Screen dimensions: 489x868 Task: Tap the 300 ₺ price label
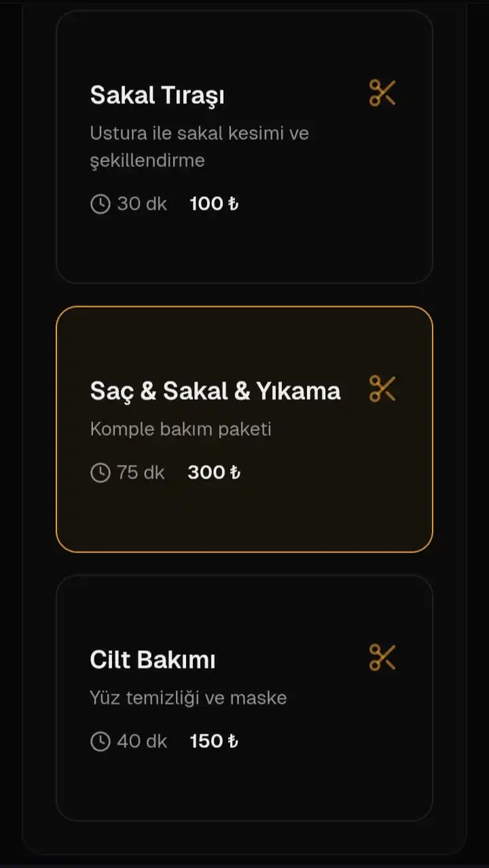click(214, 472)
